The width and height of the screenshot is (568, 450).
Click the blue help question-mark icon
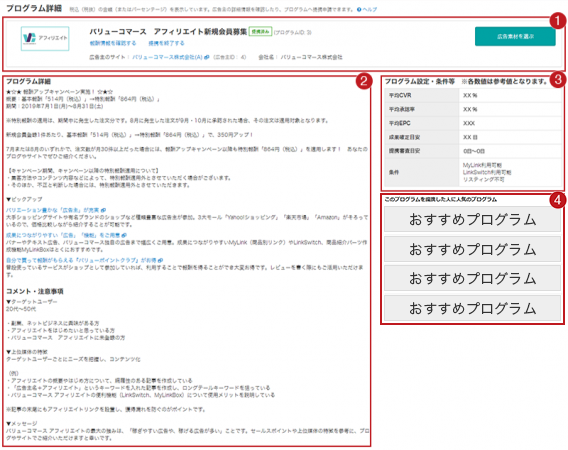tap(359, 9)
